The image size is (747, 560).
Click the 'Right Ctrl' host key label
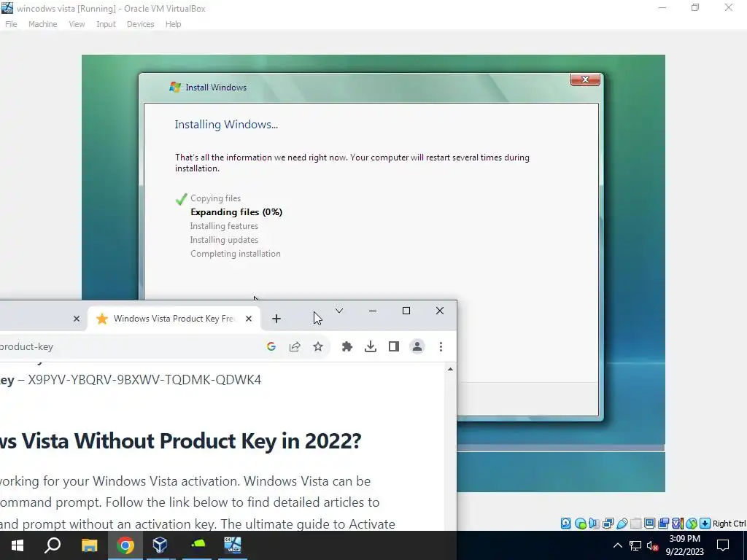coord(729,524)
